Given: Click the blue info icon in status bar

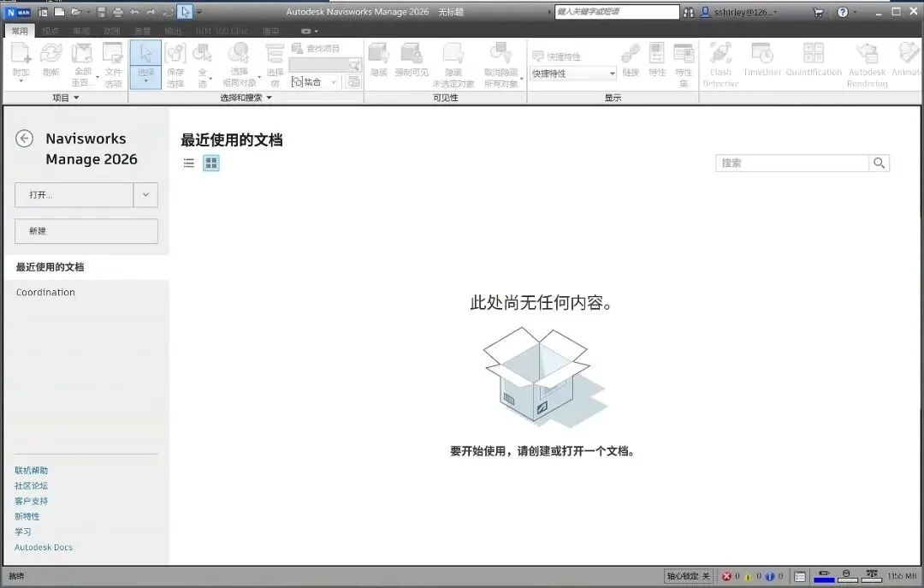Looking at the screenshot, I should tap(770, 576).
